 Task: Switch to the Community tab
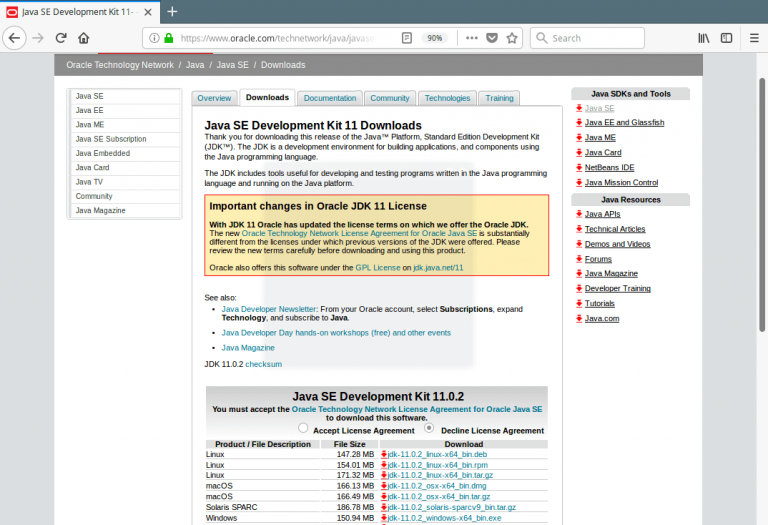point(390,98)
